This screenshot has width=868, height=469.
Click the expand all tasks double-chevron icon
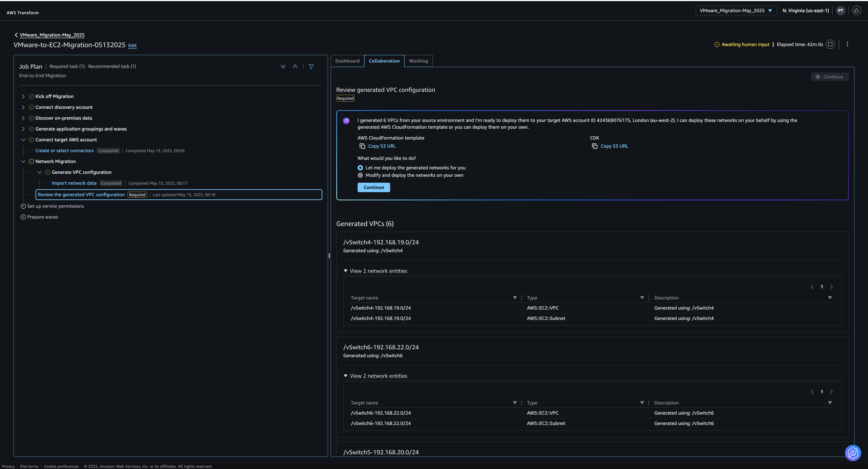click(283, 66)
